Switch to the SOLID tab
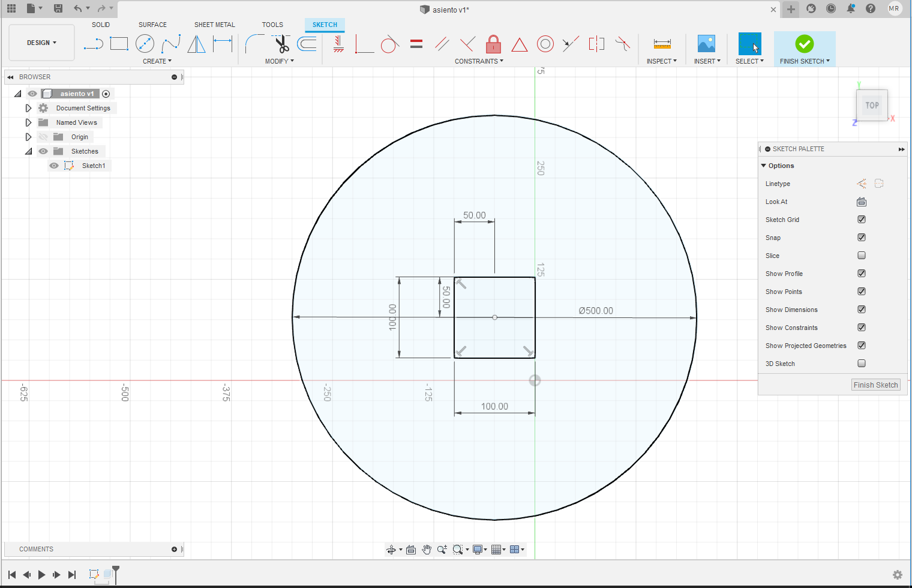912x588 pixels. pyautogui.click(x=101, y=25)
